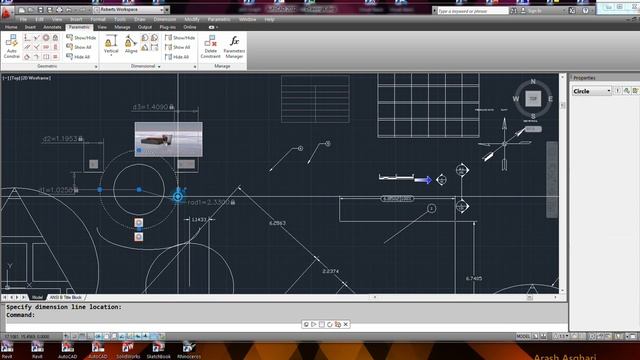Image resolution: width=640 pixels, height=360 pixels.
Task: Open the Dimensional panel dialog launcher arrow
Action: [195, 67]
